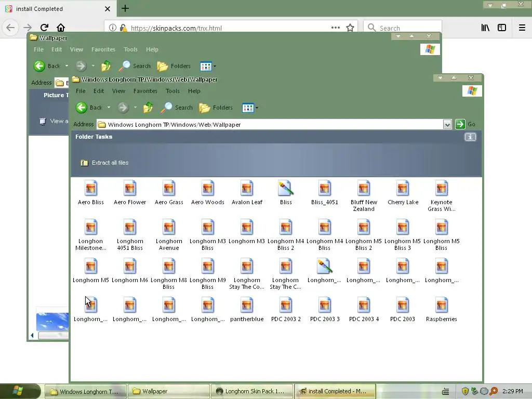The image size is (532, 399).
Task: Expand the Forward history dropdown arrow in front window
Action: [135, 108]
